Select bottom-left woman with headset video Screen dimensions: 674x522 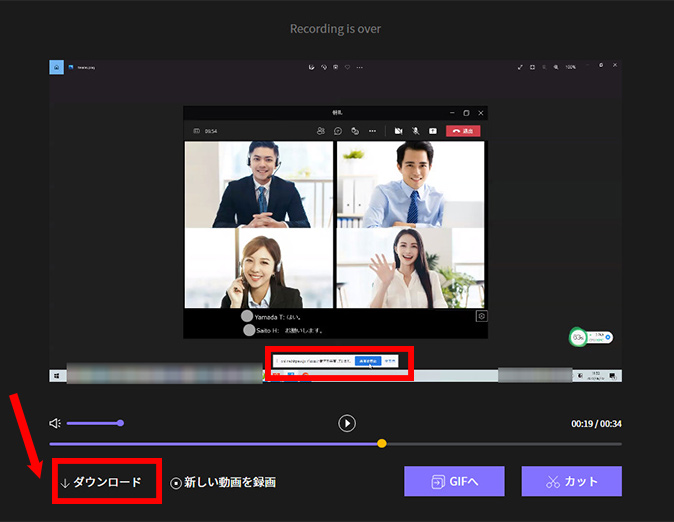pyautogui.click(x=259, y=268)
